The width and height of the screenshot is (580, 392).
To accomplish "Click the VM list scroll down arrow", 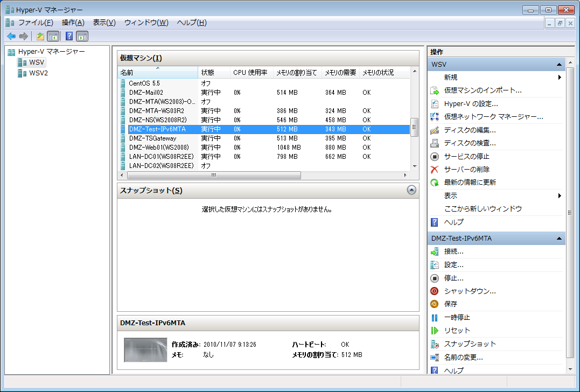I will pos(414,166).
